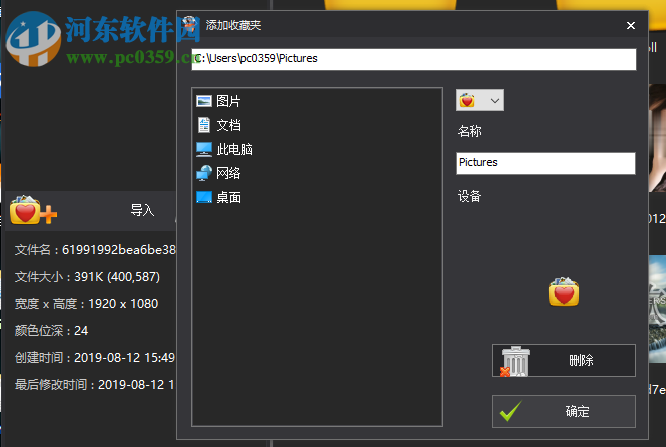The image size is (666, 447).
Task: Click the folder path input field
Action: tap(414, 59)
